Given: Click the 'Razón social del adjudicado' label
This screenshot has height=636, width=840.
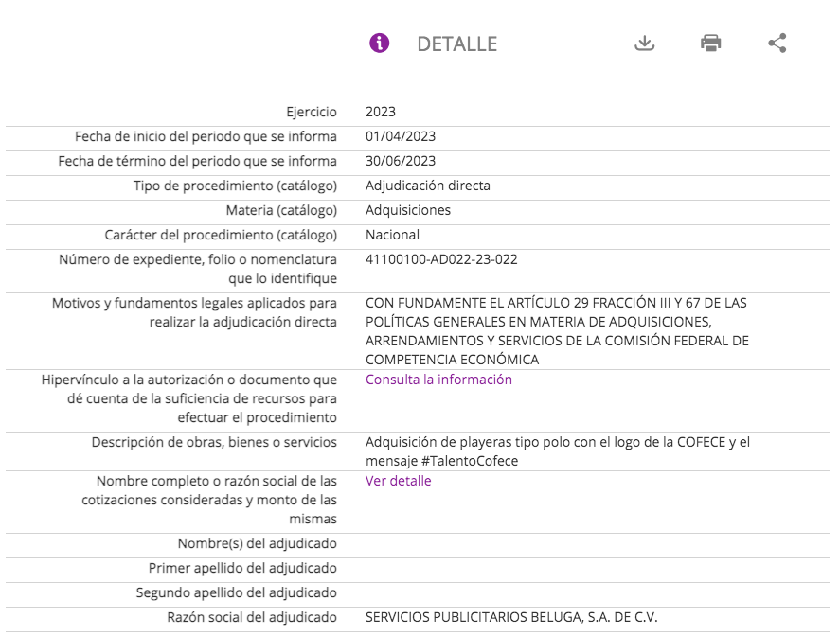Looking at the screenshot, I should (x=252, y=617).
